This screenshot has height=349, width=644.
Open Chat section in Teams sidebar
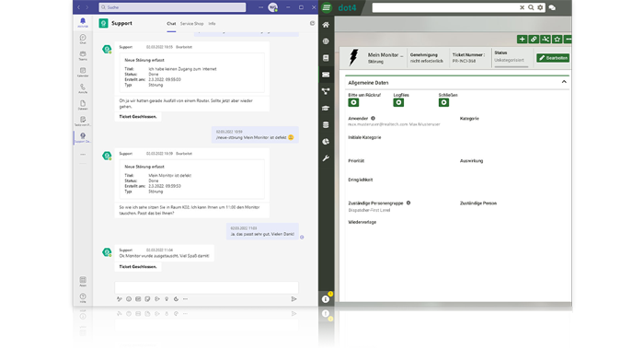(x=83, y=39)
